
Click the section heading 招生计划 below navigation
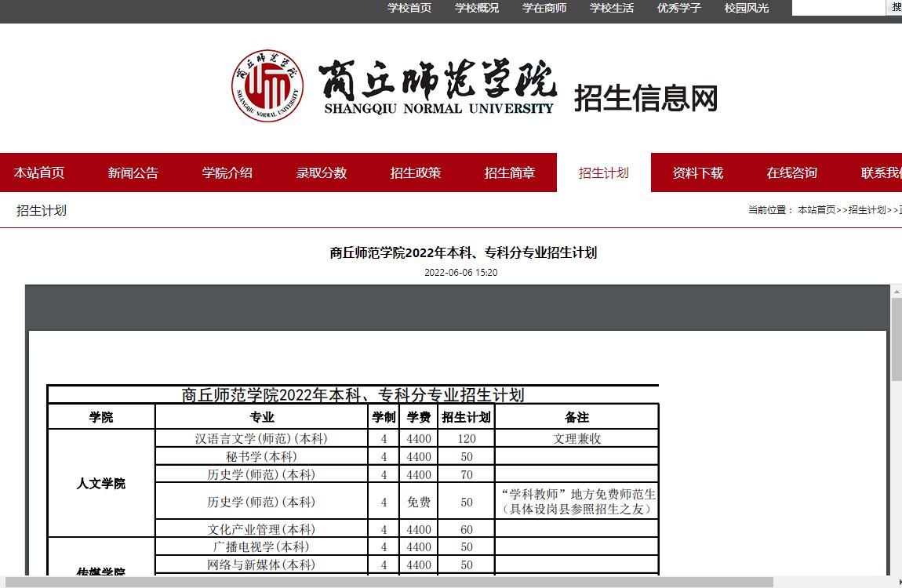point(42,210)
